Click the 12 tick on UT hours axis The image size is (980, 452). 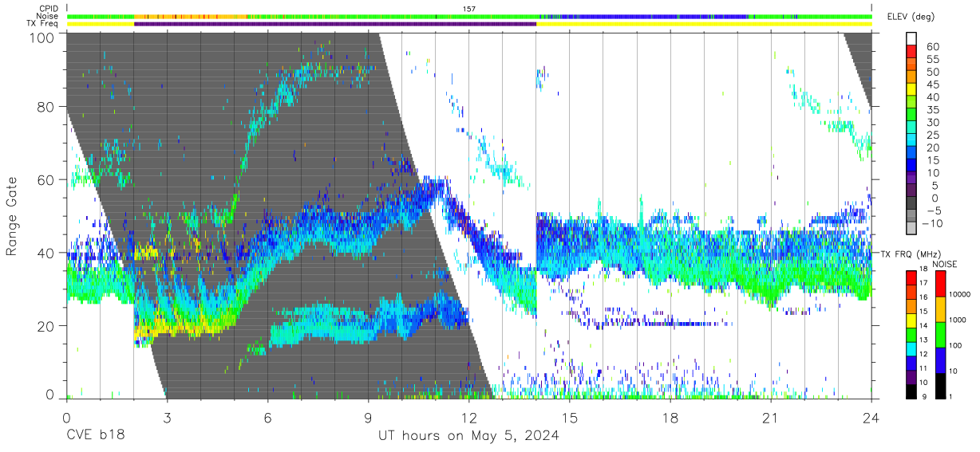click(x=468, y=418)
